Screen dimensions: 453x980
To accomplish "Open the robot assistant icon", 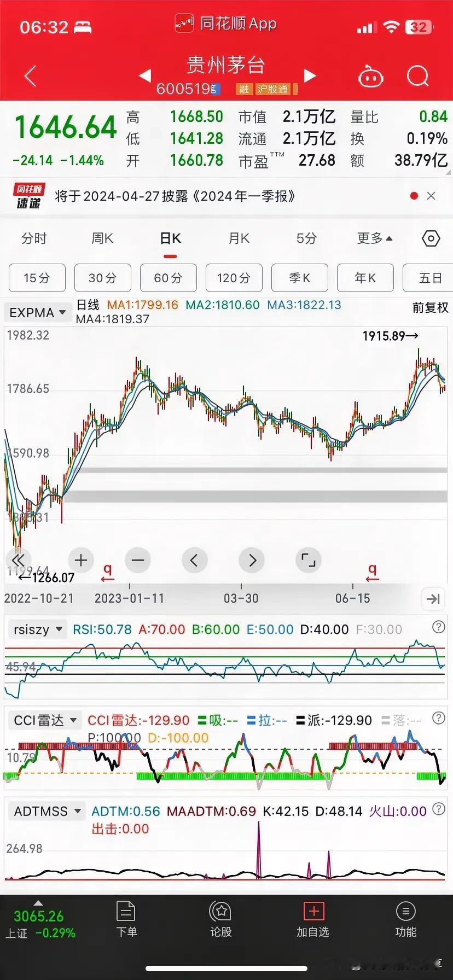I will point(370,77).
